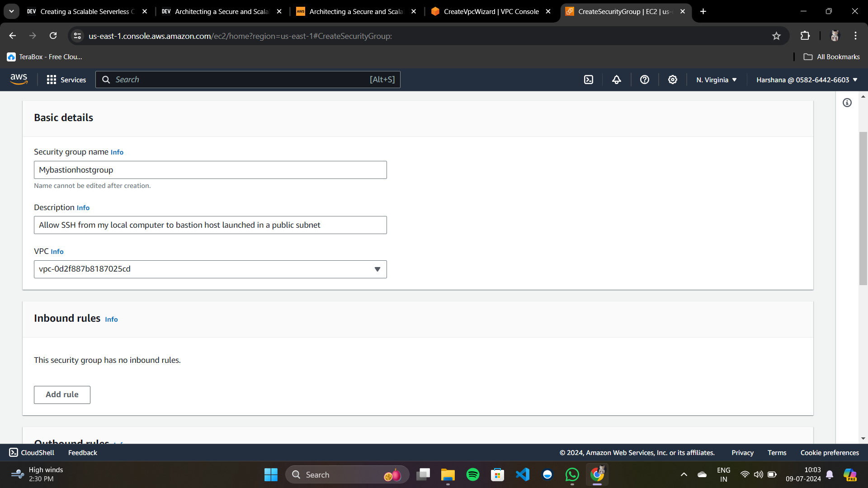
Task: Open AWS console settings gear
Action: [673, 80]
